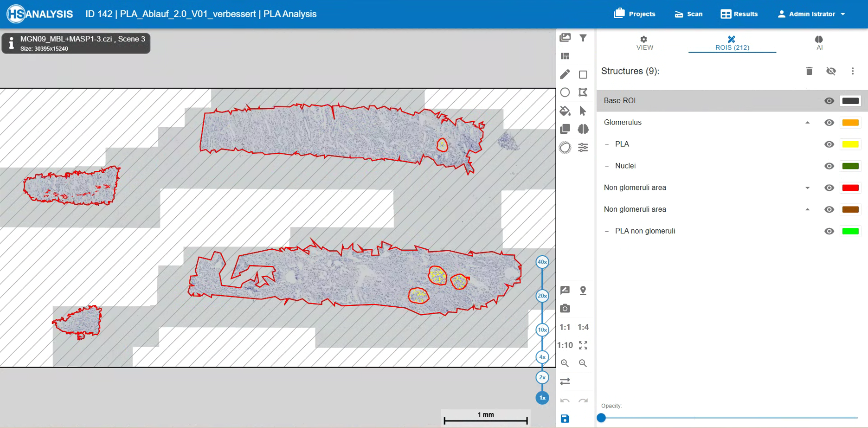
Task: Pick the paint bucket fill tool
Action: pos(565,111)
